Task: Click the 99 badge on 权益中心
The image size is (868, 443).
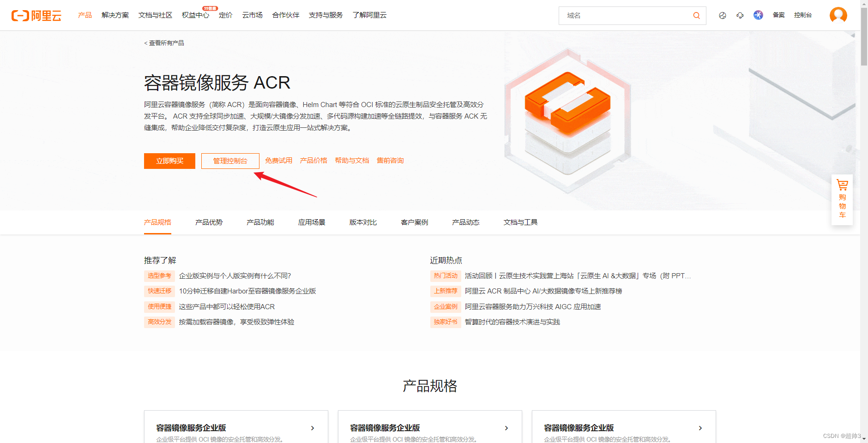Action: coord(210,8)
